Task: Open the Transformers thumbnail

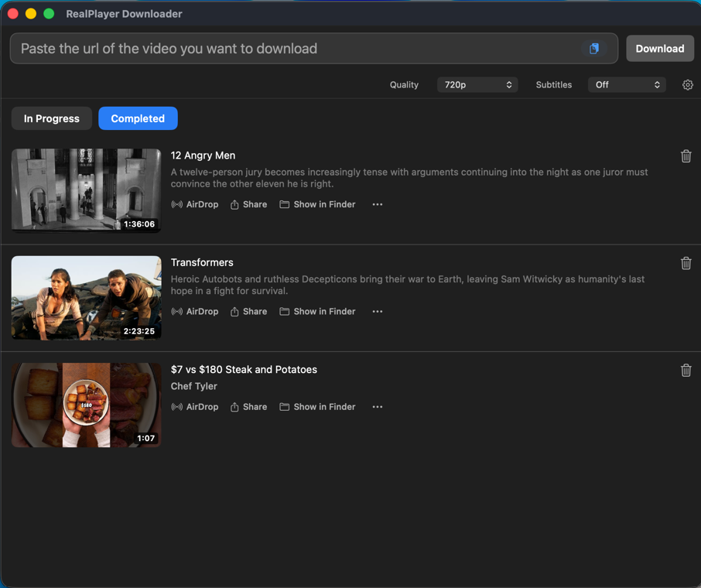Action: [87, 298]
